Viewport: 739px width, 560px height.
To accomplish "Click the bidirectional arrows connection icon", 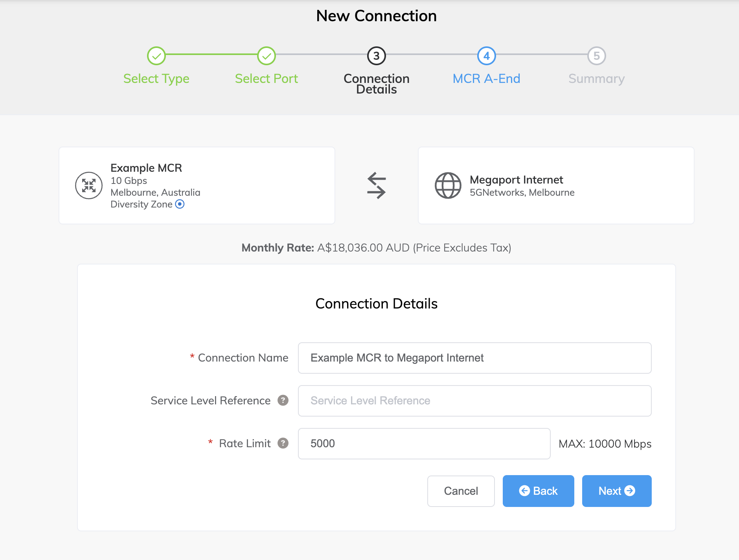I will (377, 185).
